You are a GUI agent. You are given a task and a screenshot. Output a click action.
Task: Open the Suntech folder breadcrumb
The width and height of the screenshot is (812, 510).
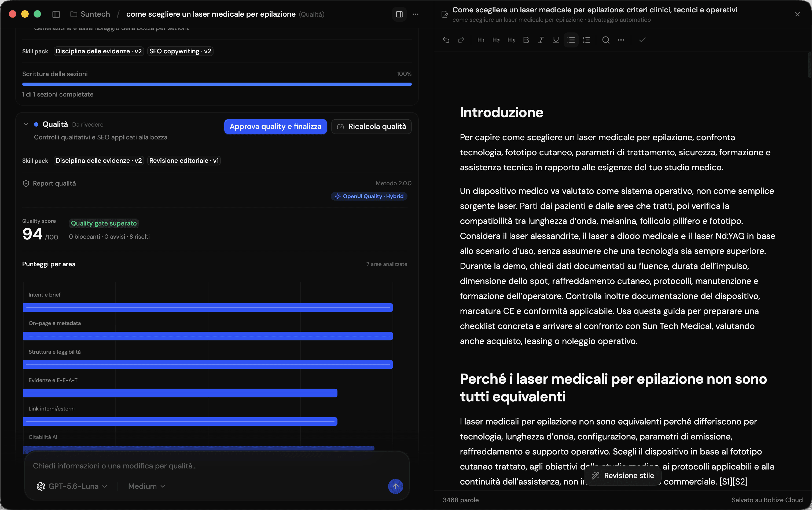coord(90,14)
